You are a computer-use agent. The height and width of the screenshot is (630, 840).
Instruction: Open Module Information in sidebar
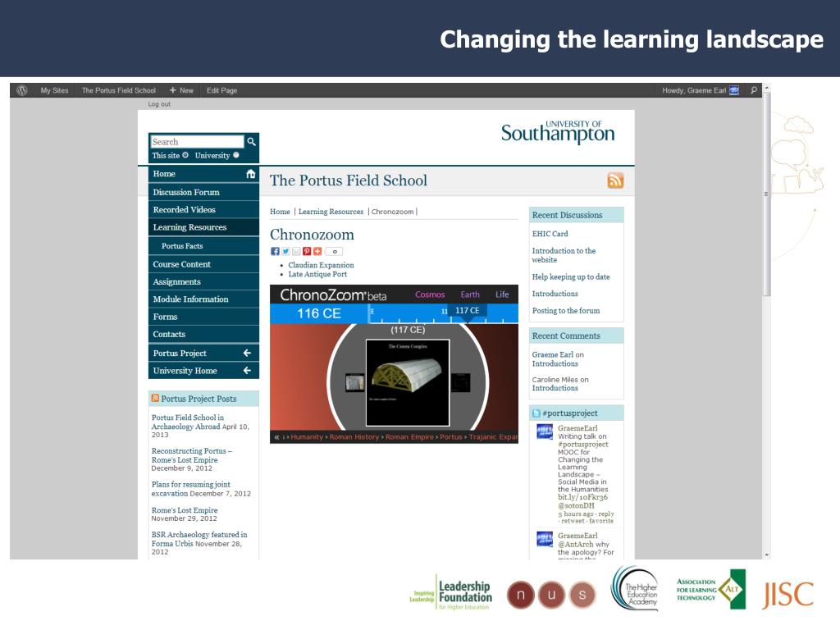pos(203,299)
